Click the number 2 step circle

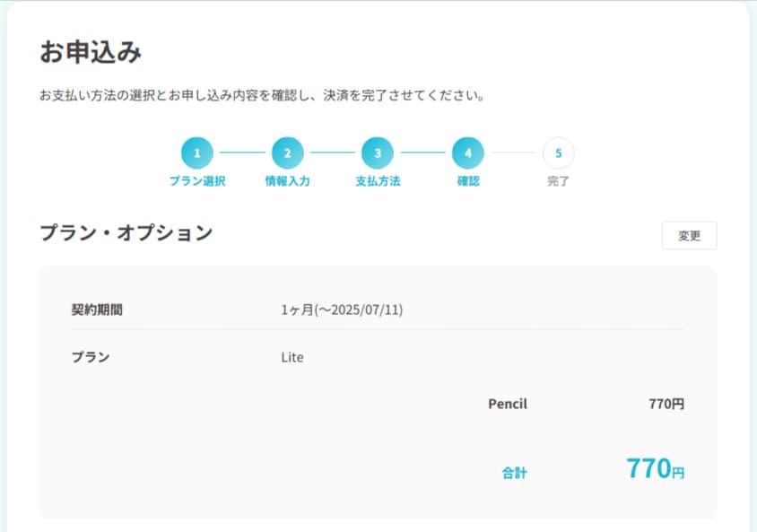pyautogui.click(x=288, y=153)
